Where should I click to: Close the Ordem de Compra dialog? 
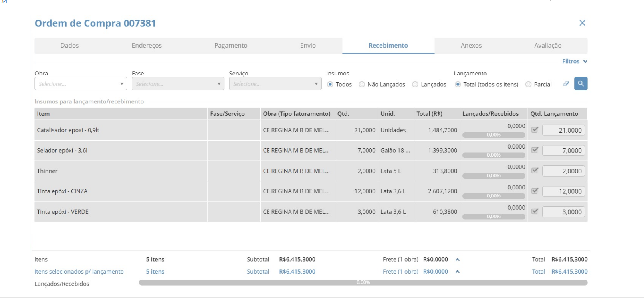(x=582, y=23)
